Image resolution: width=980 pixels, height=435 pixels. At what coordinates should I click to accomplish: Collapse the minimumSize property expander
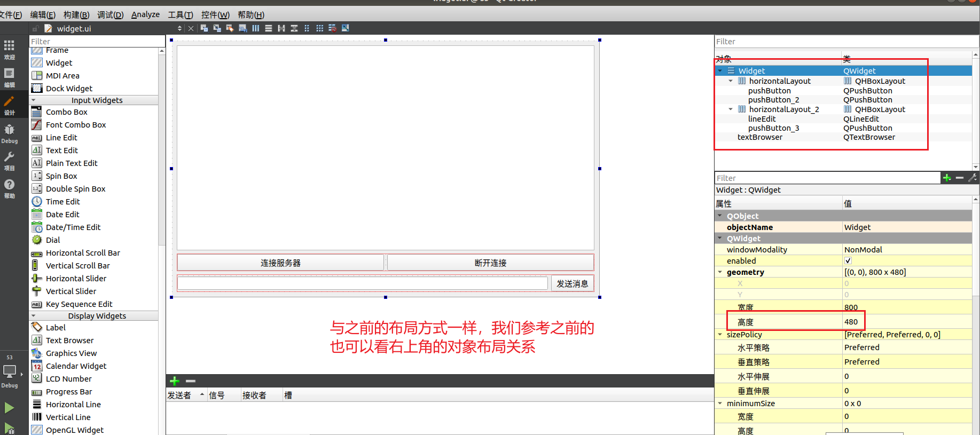coord(720,404)
